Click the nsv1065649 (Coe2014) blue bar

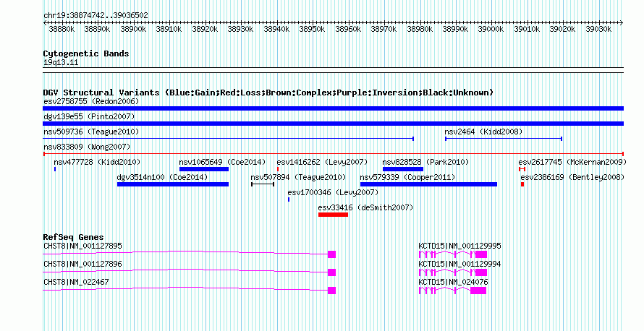pyautogui.click(x=204, y=169)
